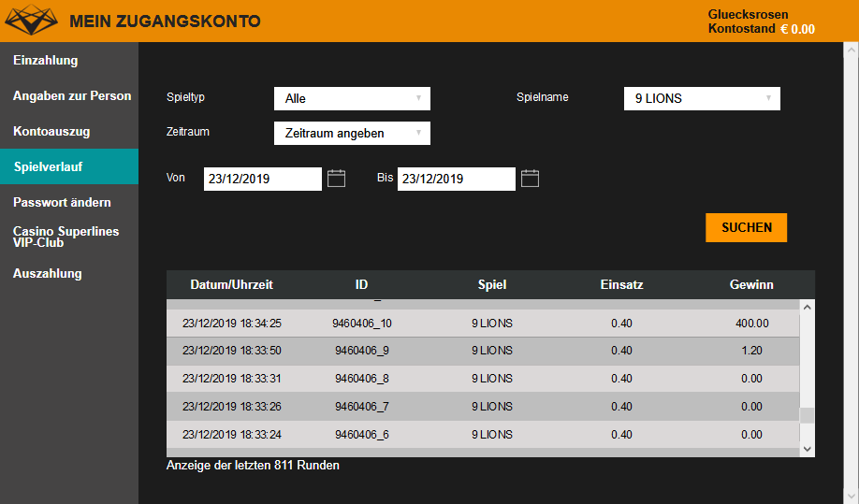Click the Spiel column header

point(492,284)
